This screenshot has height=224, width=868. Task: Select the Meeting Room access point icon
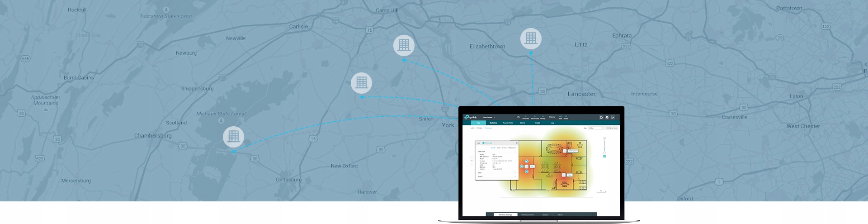pos(564,151)
